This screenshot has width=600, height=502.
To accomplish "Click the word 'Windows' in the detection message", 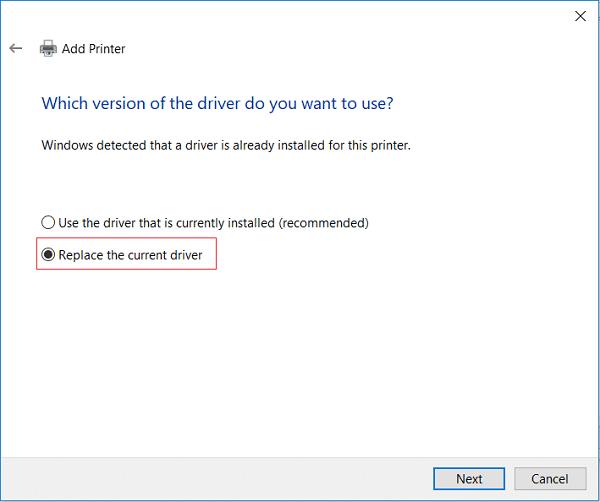I will [68, 145].
